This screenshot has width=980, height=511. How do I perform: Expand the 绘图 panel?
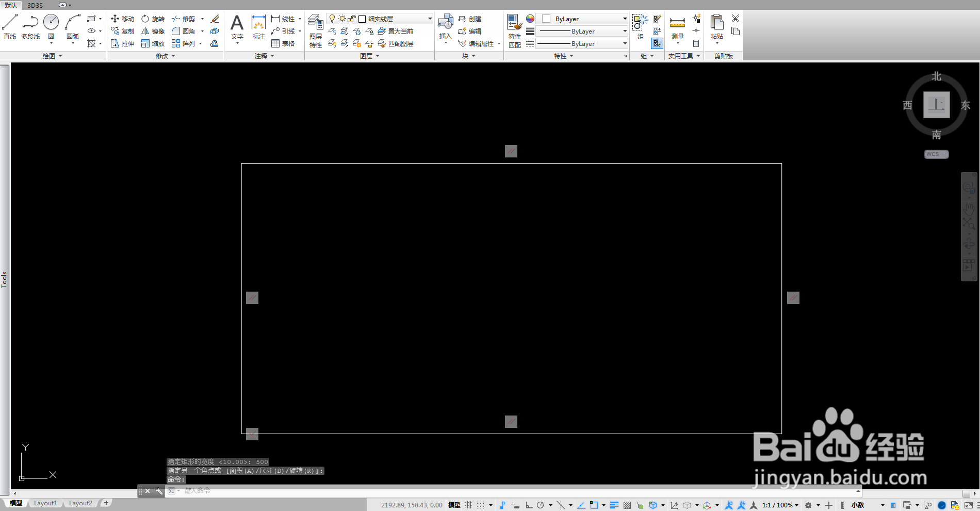53,56
